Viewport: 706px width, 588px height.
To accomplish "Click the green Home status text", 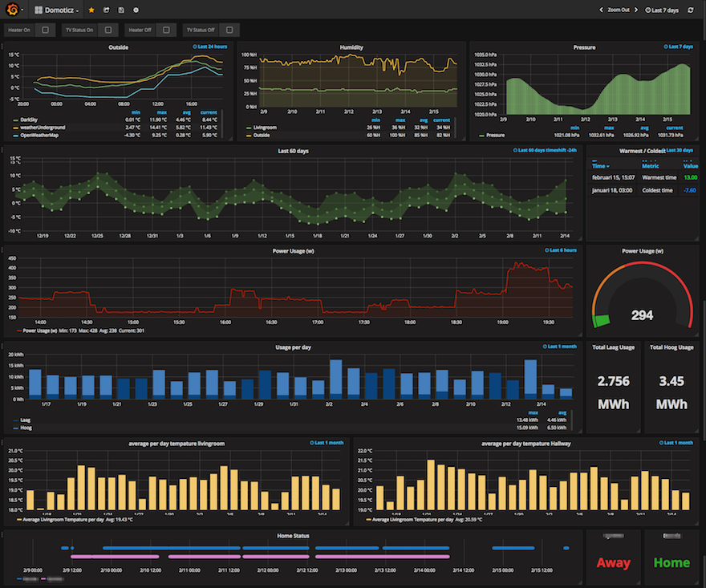I will (x=672, y=563).
